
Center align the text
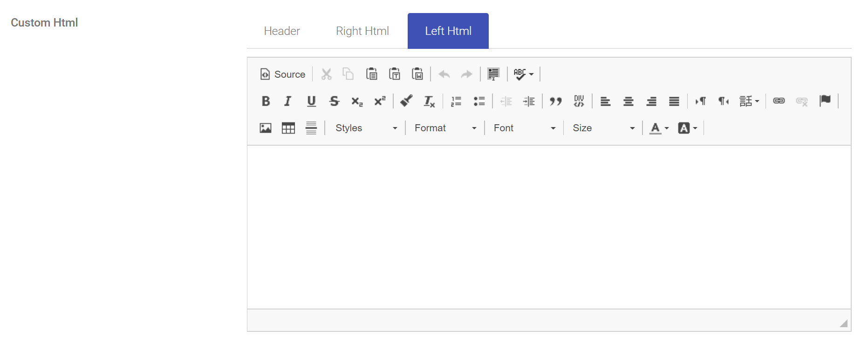tap(629, 101)
